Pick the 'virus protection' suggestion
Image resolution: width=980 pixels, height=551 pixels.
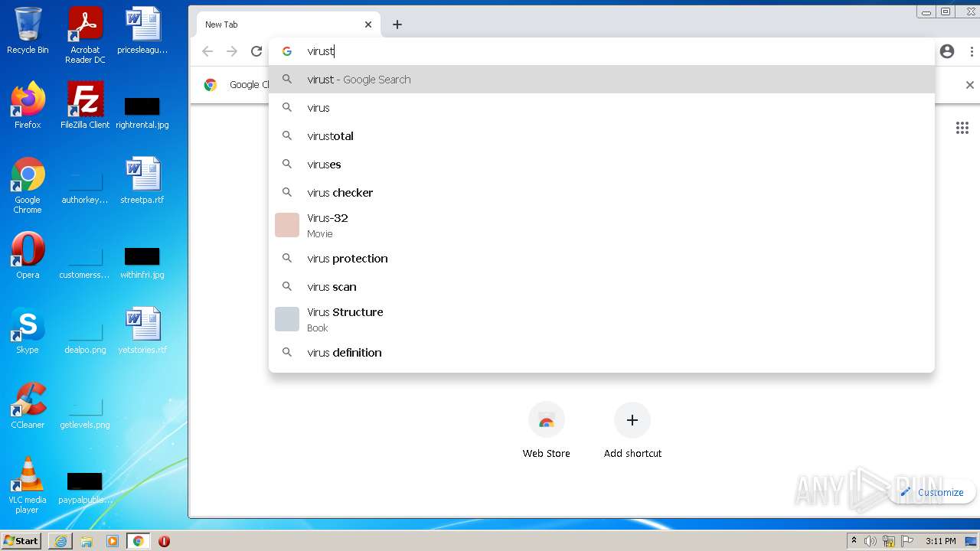tap(602, 259)
